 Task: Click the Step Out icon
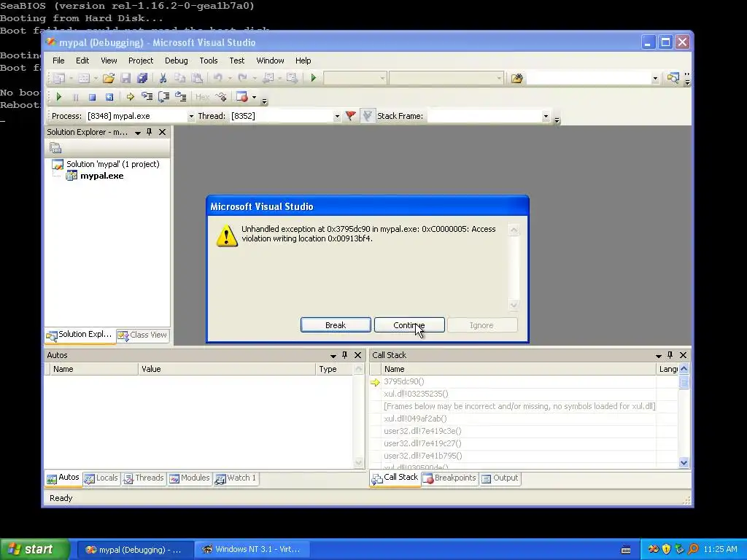181,97
